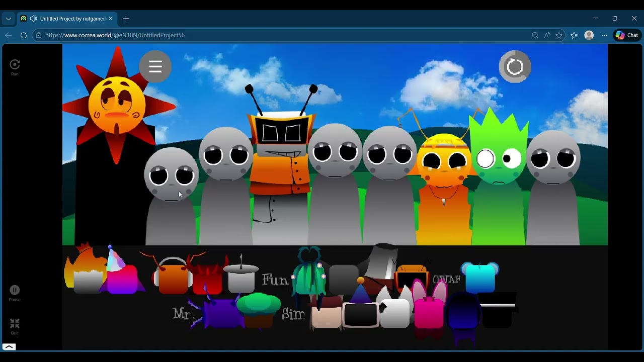
Task: Click the "Sim" text label
Action: click(293, 314)
